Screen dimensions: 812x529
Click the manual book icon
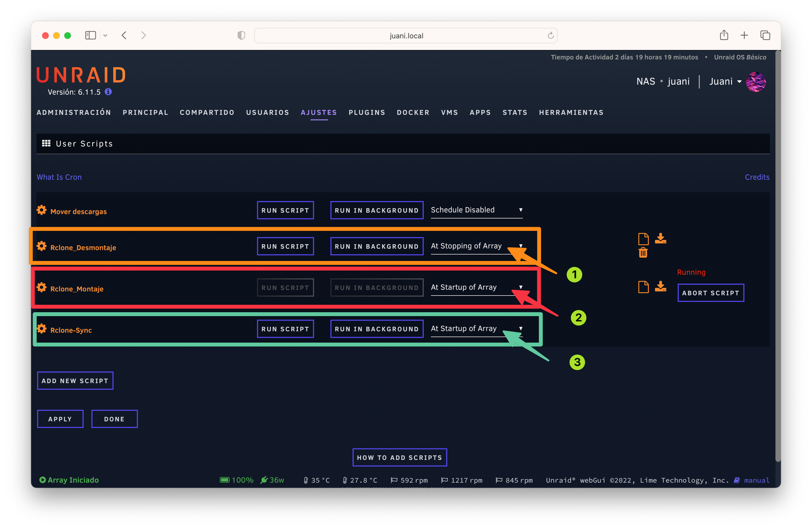(737, 480)
